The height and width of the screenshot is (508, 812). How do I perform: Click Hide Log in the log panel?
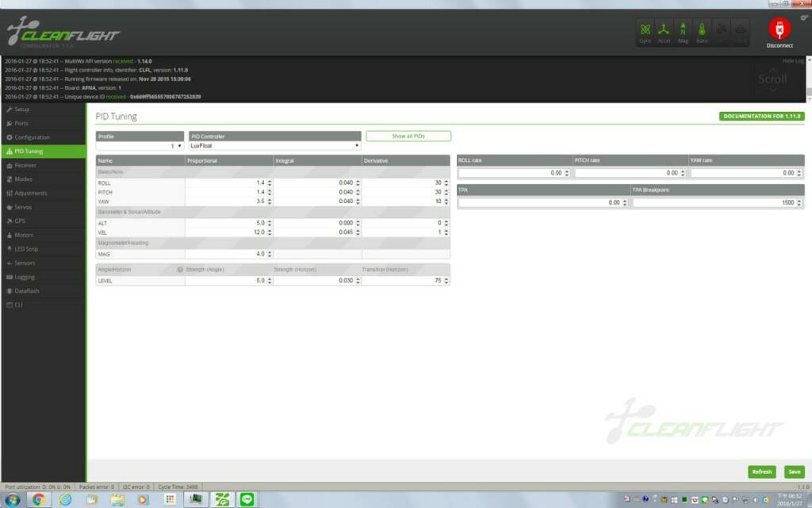[793, 61]
